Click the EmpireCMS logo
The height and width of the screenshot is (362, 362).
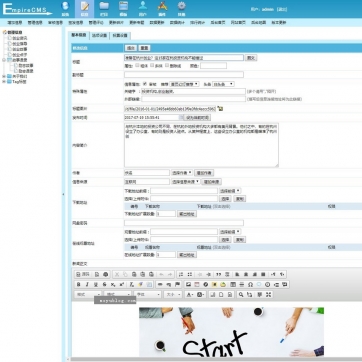27,9
